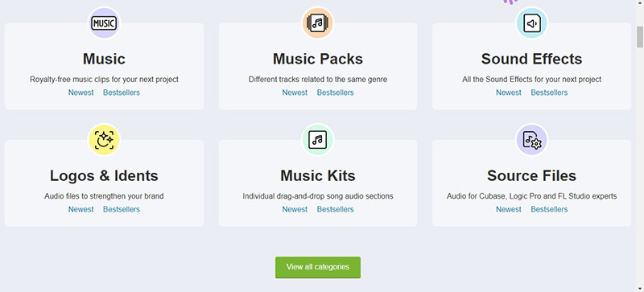The height and width of the screenshot is (292, 644).
Task: Click the Logos & Idents sparkle icon
Action: (104, 140)
